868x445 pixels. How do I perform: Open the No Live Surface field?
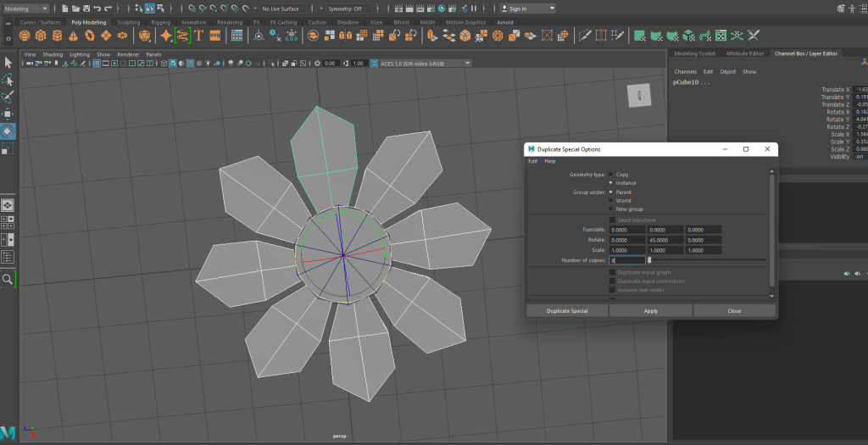(281, 8)
